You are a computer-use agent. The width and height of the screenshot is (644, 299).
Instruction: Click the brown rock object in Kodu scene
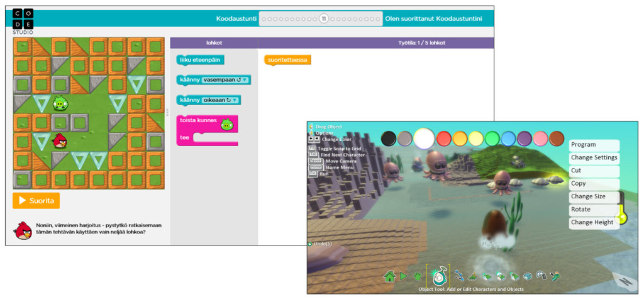pyautogui.click(x=494, y=225)
